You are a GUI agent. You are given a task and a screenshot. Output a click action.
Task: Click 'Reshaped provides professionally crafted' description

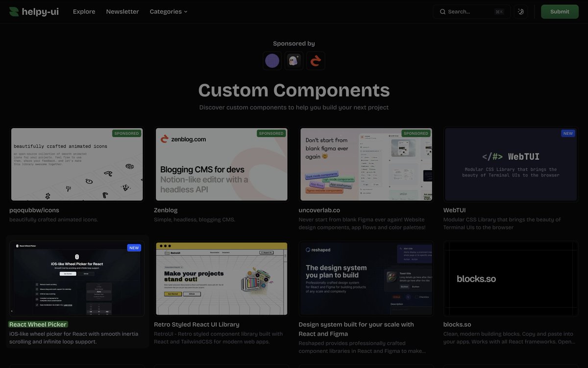click(362, 347)
